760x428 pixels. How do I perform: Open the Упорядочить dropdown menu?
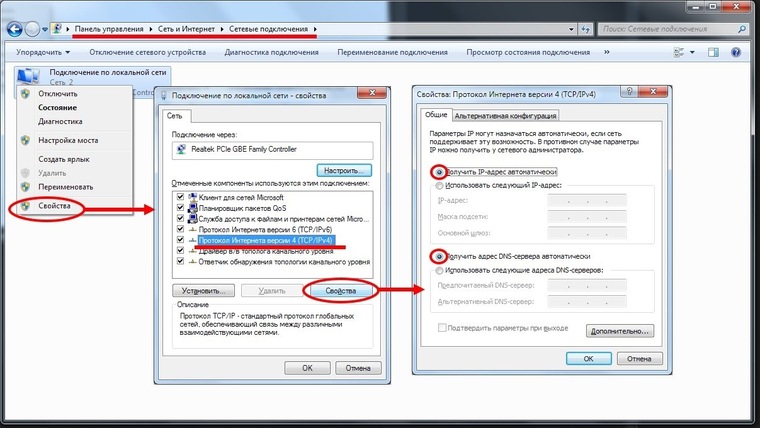[x=41, y=51]
